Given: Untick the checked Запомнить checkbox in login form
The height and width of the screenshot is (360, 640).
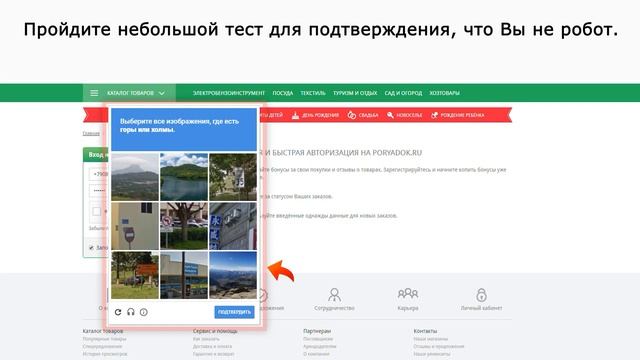Looking at the screenshot, I should coord(91,248).
